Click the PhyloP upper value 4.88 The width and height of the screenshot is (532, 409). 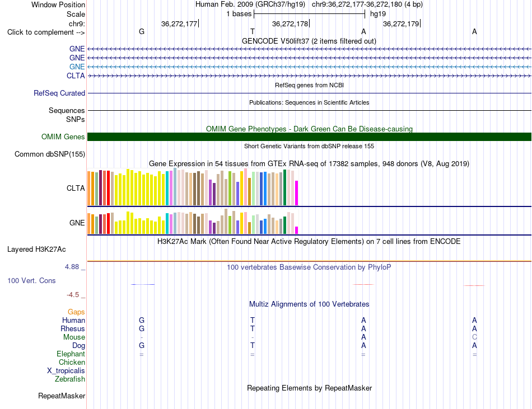coord(72,267)
